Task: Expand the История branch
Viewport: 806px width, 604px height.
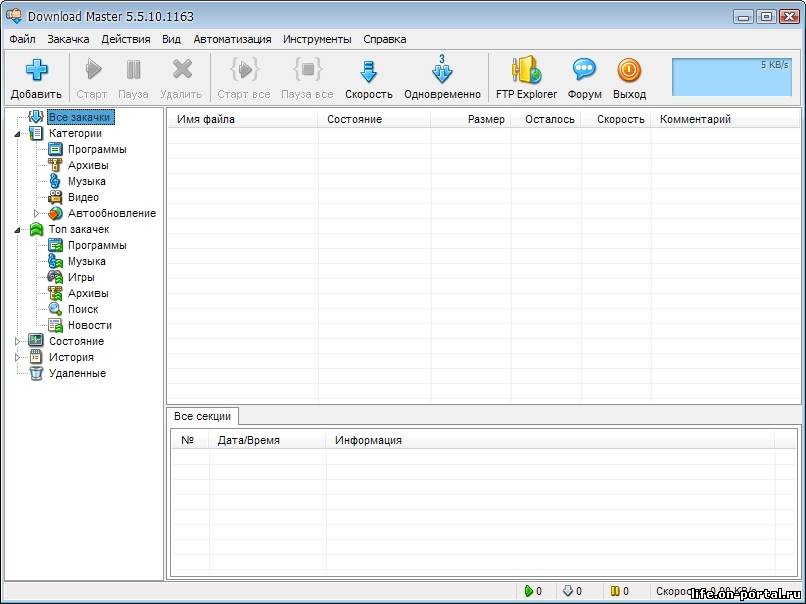Action: click(x=17, y=357)
